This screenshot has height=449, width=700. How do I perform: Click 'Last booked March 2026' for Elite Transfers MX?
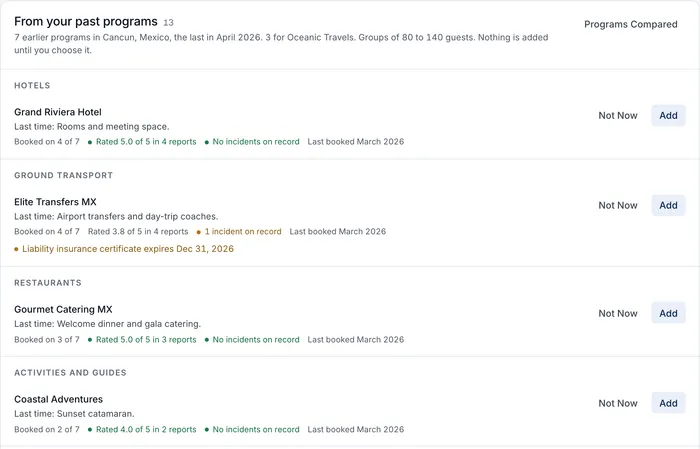(338, 231)
